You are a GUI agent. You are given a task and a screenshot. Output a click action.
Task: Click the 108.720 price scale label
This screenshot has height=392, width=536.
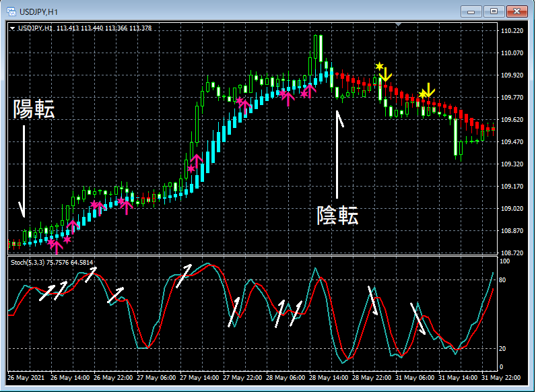click(512, 253)
